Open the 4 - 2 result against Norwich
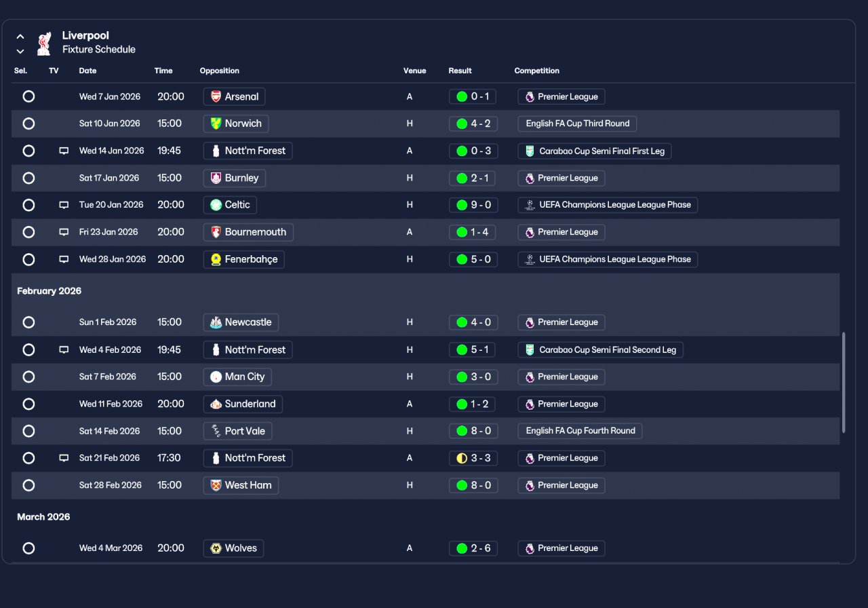Image resolution: width=868 pixels, height=608 pixels. pos(473,123)
